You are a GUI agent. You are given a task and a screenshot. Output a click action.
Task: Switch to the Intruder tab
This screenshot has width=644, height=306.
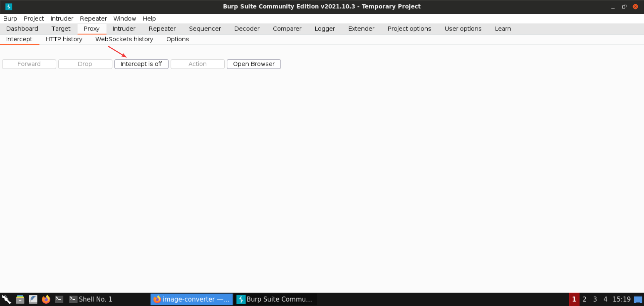(x=124, y=29)
